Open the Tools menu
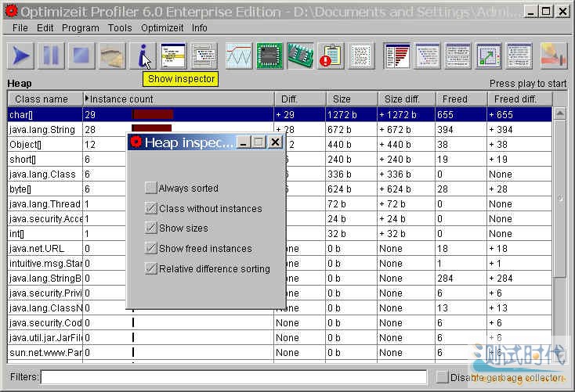The width and height of the screenshot is (575, 392). (120, 28)
